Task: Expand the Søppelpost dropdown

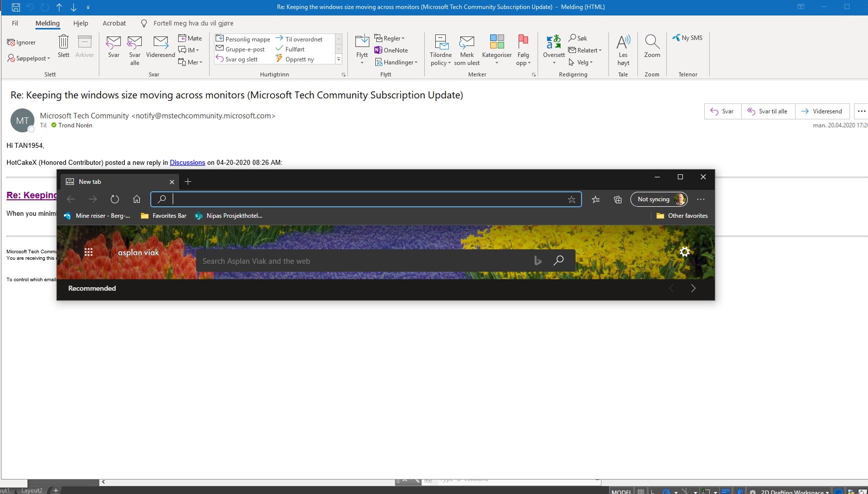Action: (29, 58)
